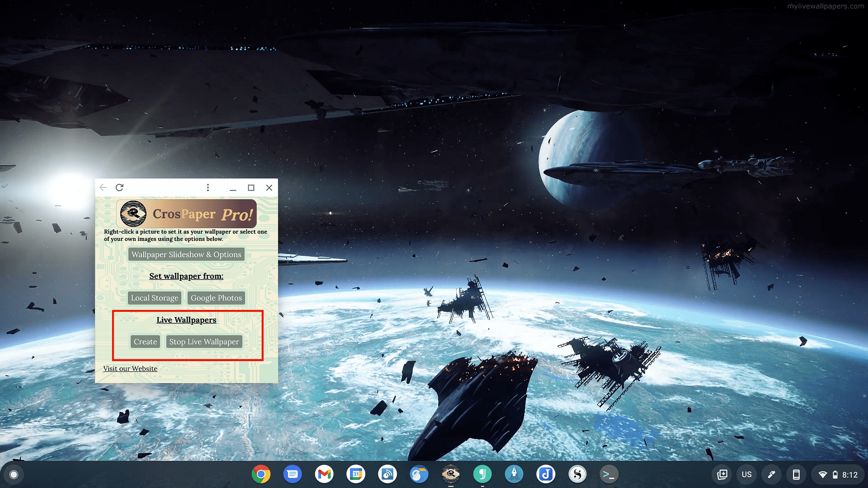Switch to the CrosPaper app on the shelf
Screen dimensions: 868x488
[x=451, y=474]
